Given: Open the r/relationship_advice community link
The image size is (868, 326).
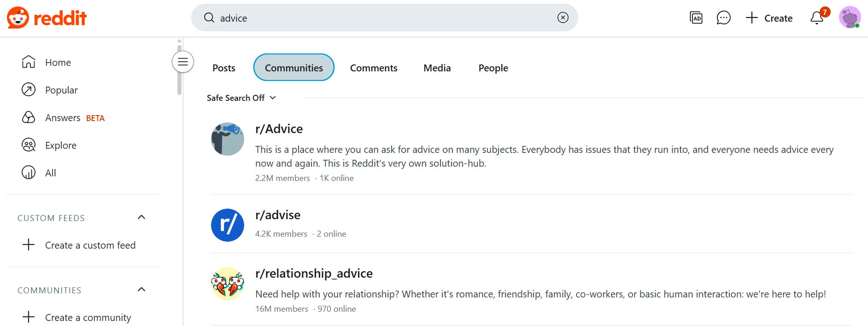Looking at the screenshot, I should tap(314, 273).
